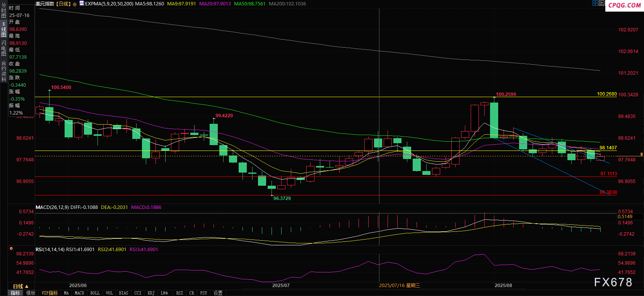Switch to the 模板 tab
Viewport: 644px width, 296px height.
click(31, 293)
